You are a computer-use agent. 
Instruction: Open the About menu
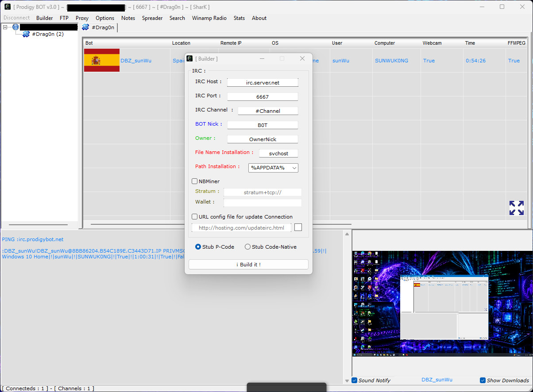(x=259, y=18)
